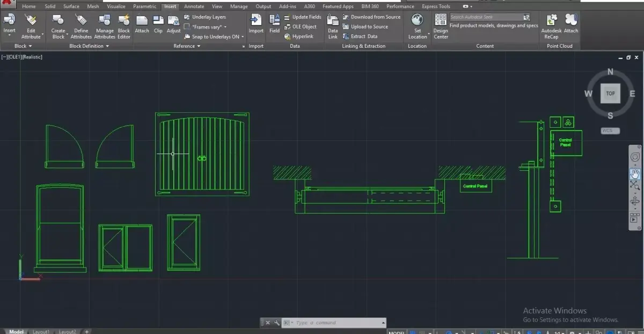Switch to the Annotate tab
This screenshot has height=334, width=644.
[194, 6]
